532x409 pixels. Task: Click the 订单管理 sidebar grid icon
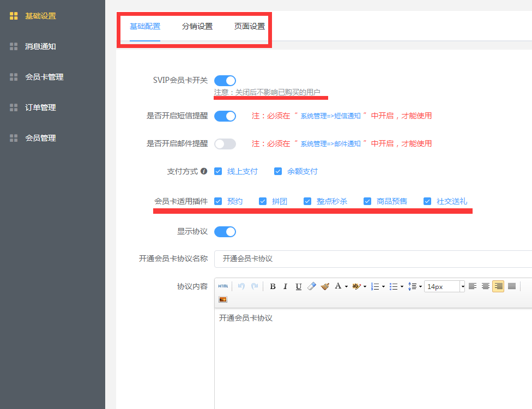(x=14, y=107)
